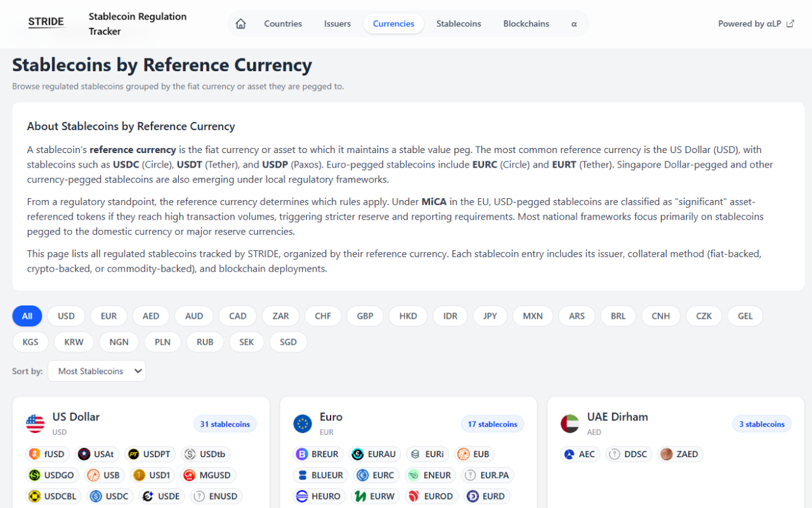Viewport: 812px width, 508px height.
Task: Select the USDC stablecoin chip
Action: pyautogui.click(x=111, y=496)
